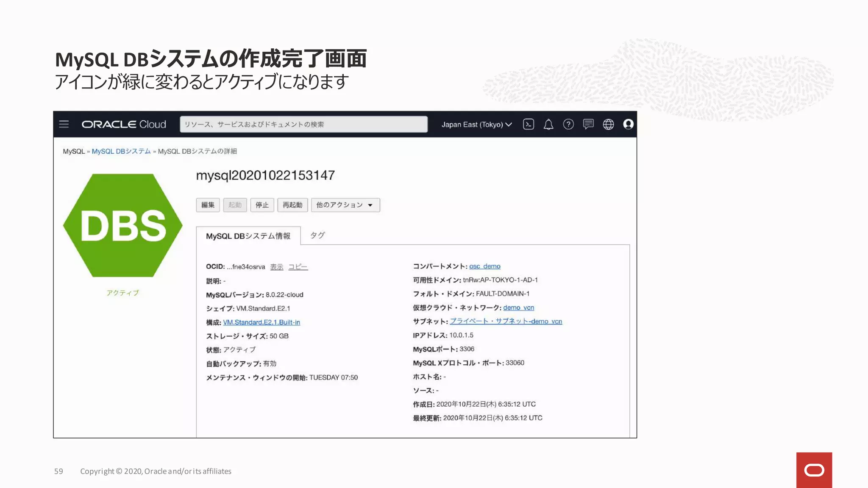The height and width of the screenshot is (488, 868).
Task: Open the notifications bell
Action: (x=548, y=124)
